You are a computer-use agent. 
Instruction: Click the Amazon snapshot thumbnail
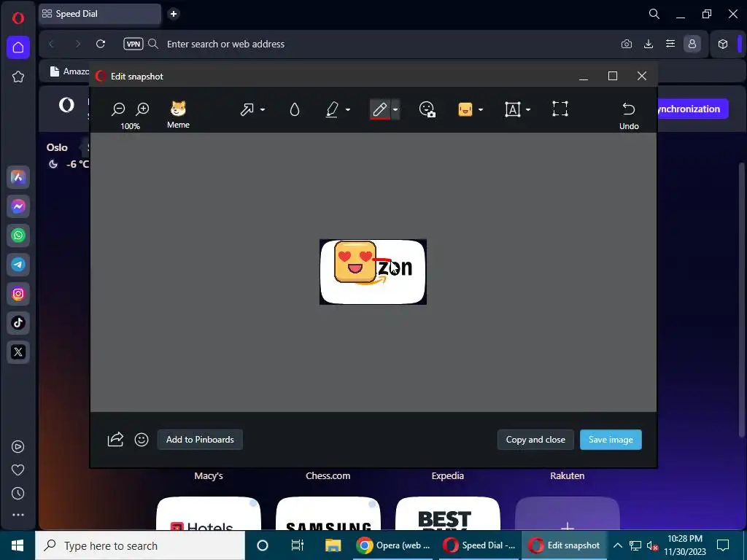[373, 272]
